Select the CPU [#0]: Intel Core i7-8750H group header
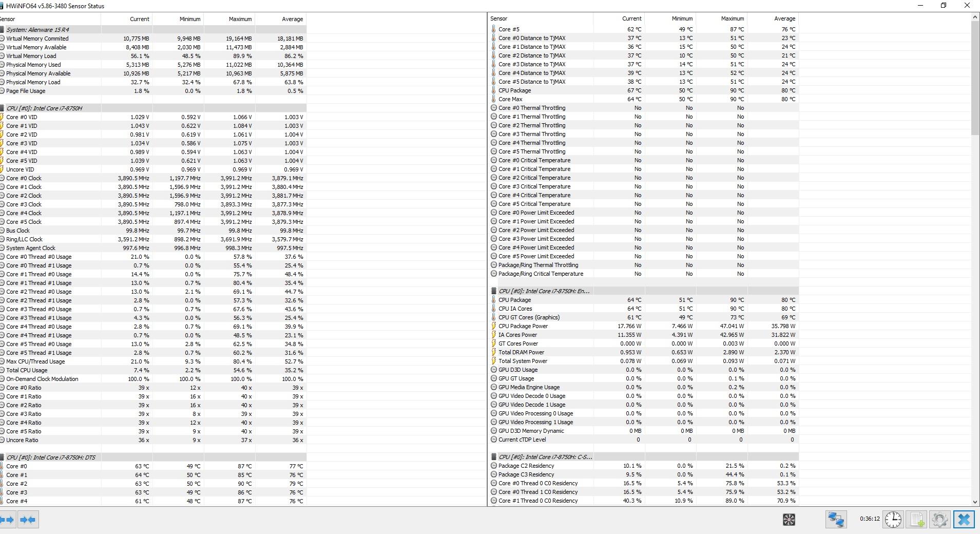Viewport: 980px width, 534px height. click(44, 108)
